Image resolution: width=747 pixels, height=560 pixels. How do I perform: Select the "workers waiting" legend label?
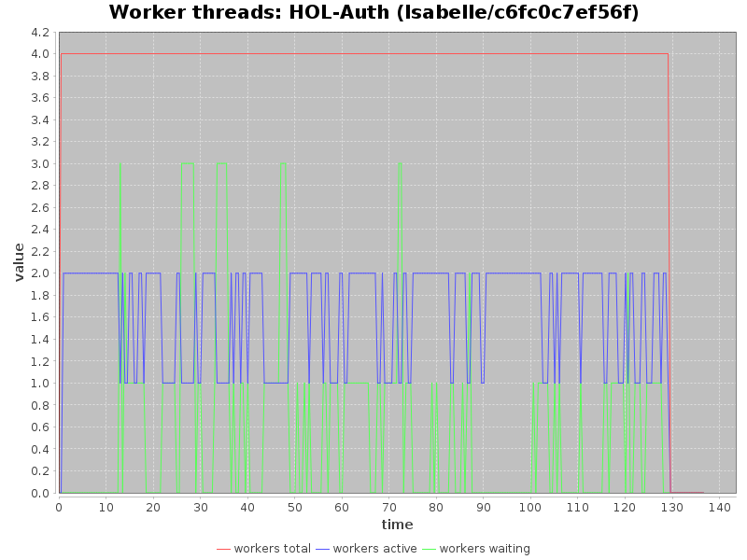click(x=484, y=549)
